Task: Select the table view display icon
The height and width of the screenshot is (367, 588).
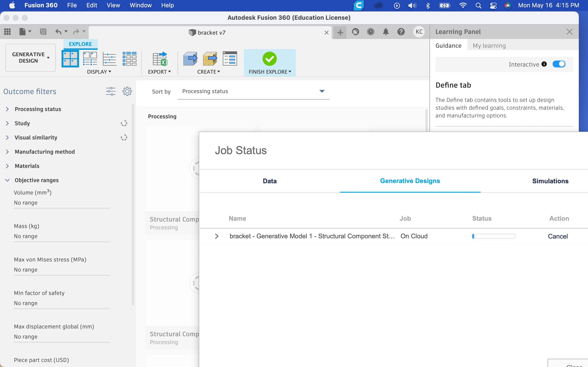Action: click(x=129, y=58)
